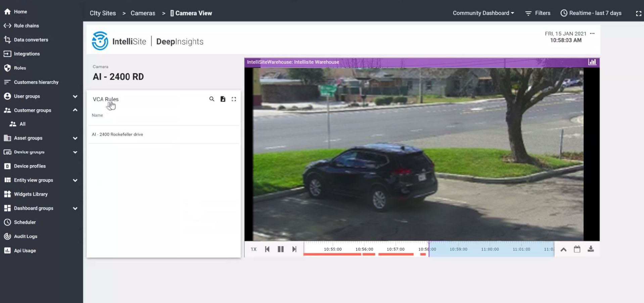Click the Api Usage chart icon
Screen dimensions: 644x303
[7, 251]
